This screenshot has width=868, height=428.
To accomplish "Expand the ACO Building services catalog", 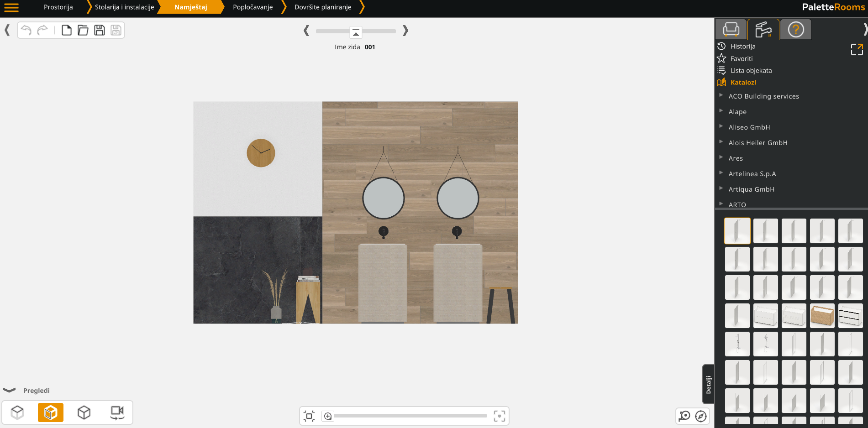I will coord(763,96).
